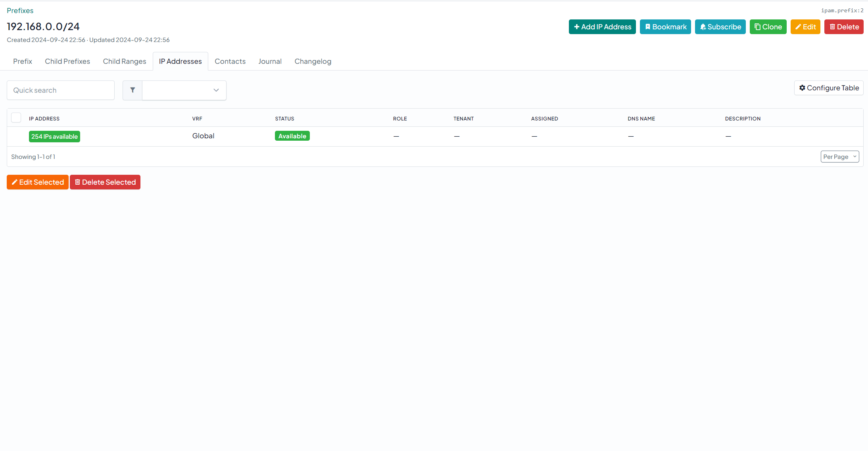Viewport: 868px width, 451px height.
Task: Go to the Child Ranges tab
Action: pos(124,61)
